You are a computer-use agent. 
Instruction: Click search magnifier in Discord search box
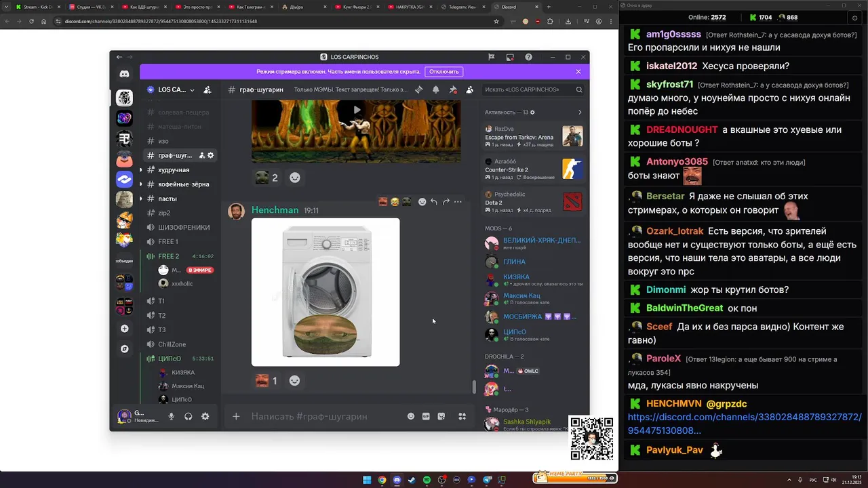(x=579, y=89)
